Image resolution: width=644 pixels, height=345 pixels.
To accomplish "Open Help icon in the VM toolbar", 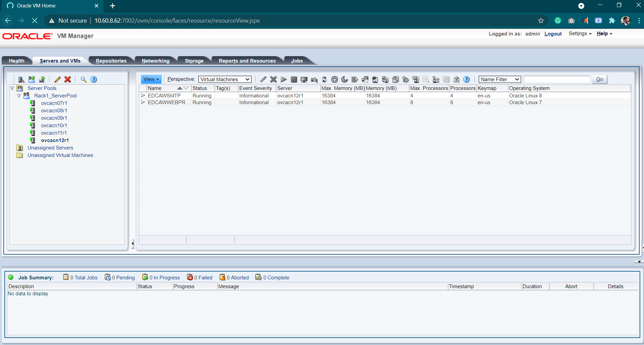I will click(x=467, y=79).
